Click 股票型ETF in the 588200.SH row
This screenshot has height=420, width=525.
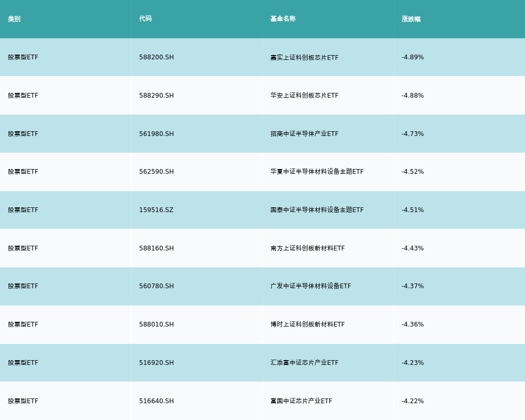(x=23, y=57)
